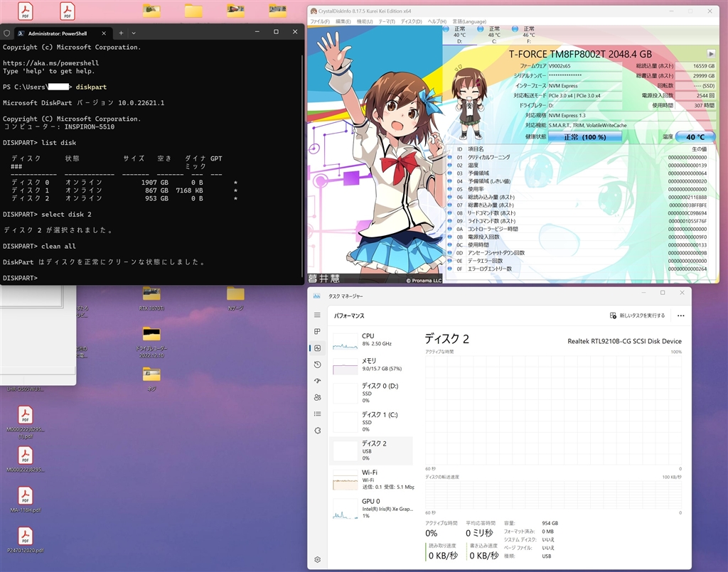The width and height of the screenshot is (728, 572).
Task: Open Task Manager navigation hamburger menu
Action: point(318,315)
